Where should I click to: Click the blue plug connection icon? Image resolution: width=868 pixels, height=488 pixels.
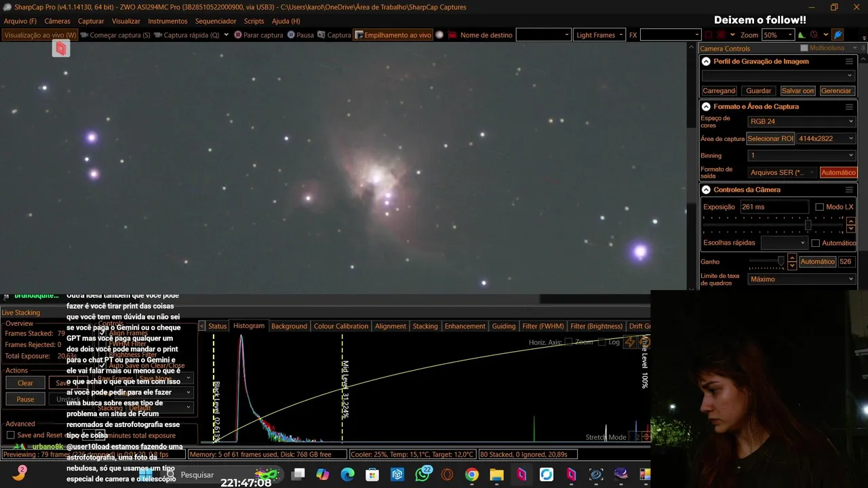tap(838, 35)
